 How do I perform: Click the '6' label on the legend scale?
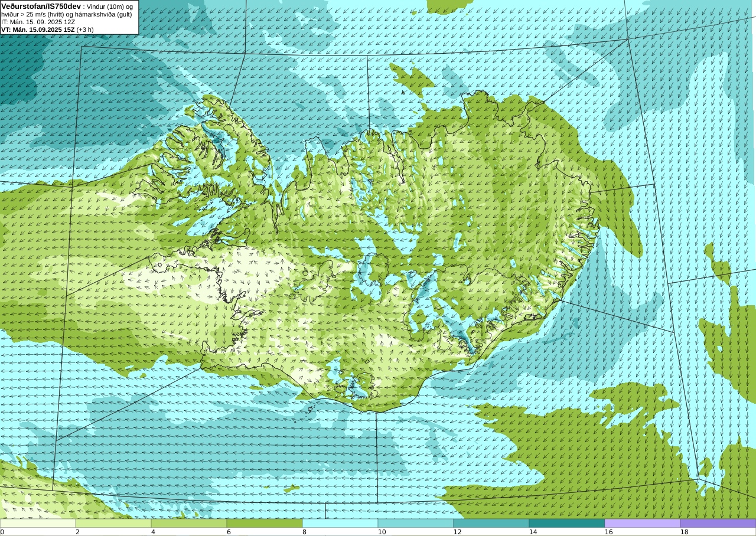[x=229, y=532]
